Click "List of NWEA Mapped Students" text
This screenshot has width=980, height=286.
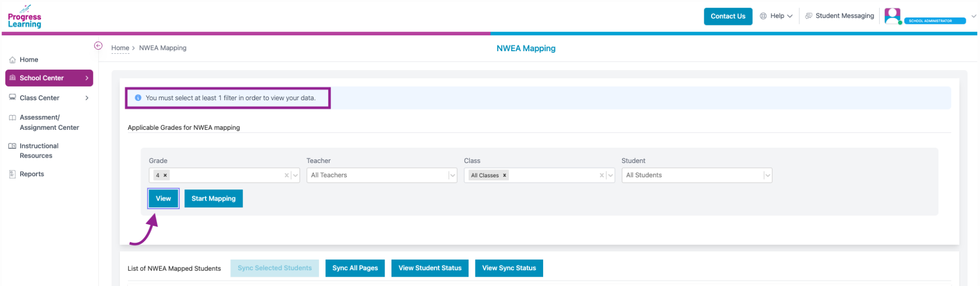click(174, 269)
